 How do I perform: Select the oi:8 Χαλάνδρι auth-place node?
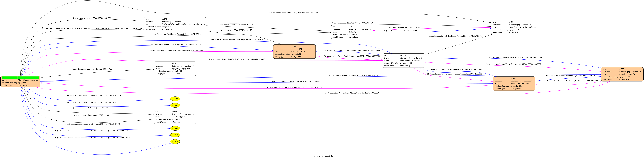point(352,32)
